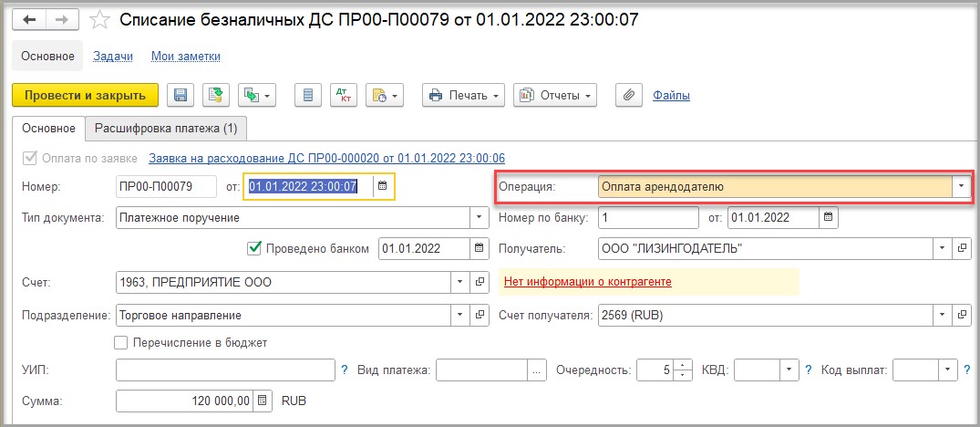
Task: Open the Дт/Кт postings view
Action: pos(343,96)
